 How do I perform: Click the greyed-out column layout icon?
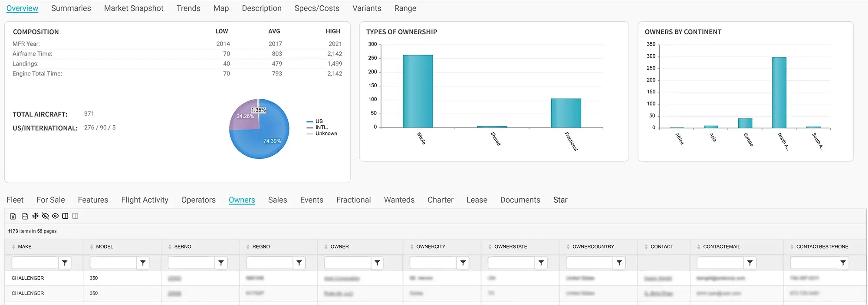pyautogui.click(x=75, y=216)
